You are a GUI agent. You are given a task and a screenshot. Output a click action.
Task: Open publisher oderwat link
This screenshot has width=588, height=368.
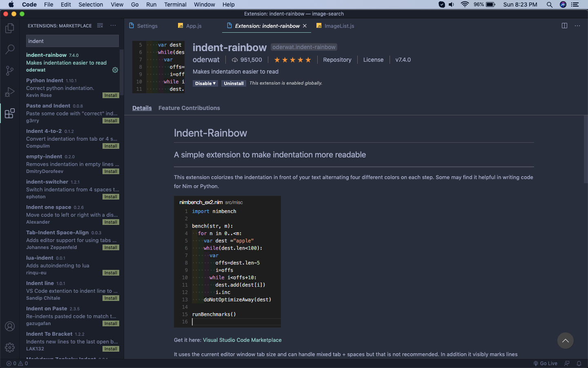[206, 60]
